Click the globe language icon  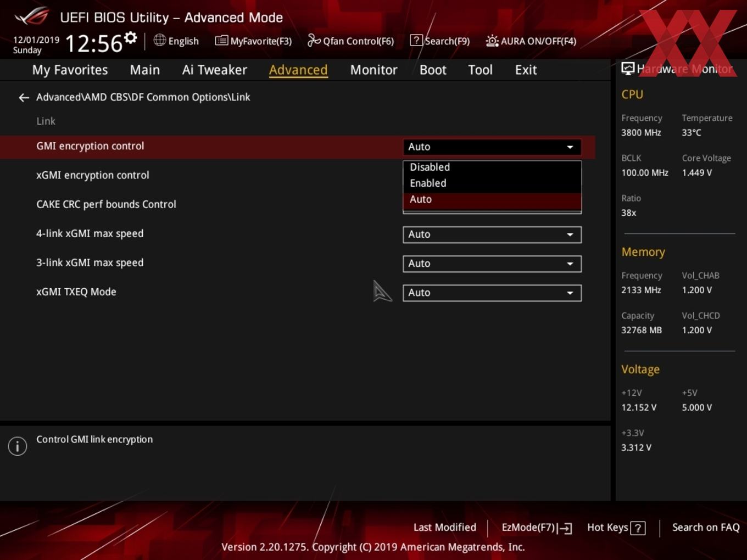(159, 40)
